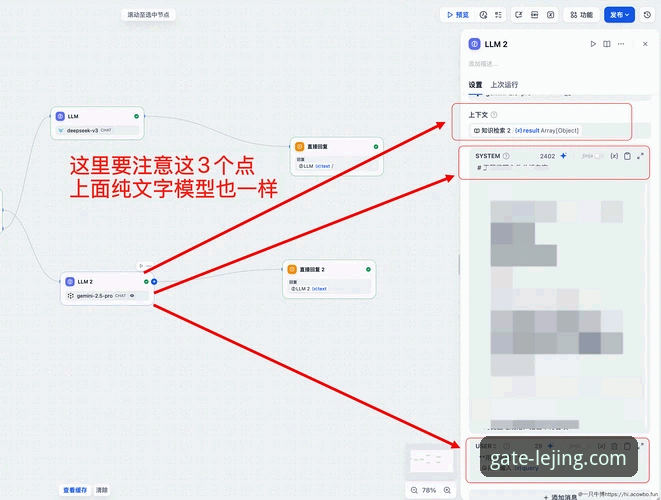Open version history icon beside publish
Screen dimensions: 661x500
click(648, 15)
